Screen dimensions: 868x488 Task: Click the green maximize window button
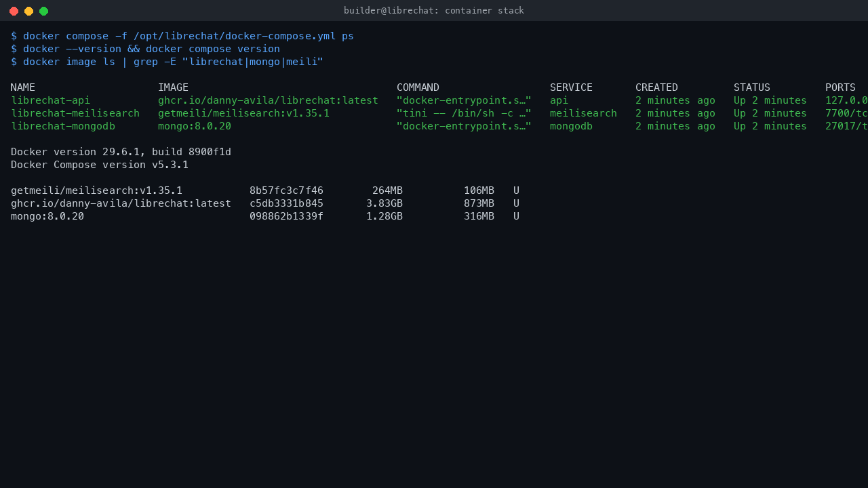click(x=43, y=11)
